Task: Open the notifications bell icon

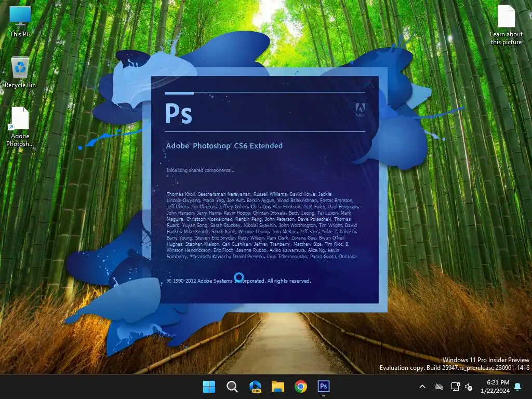Action: pos(518,387)
